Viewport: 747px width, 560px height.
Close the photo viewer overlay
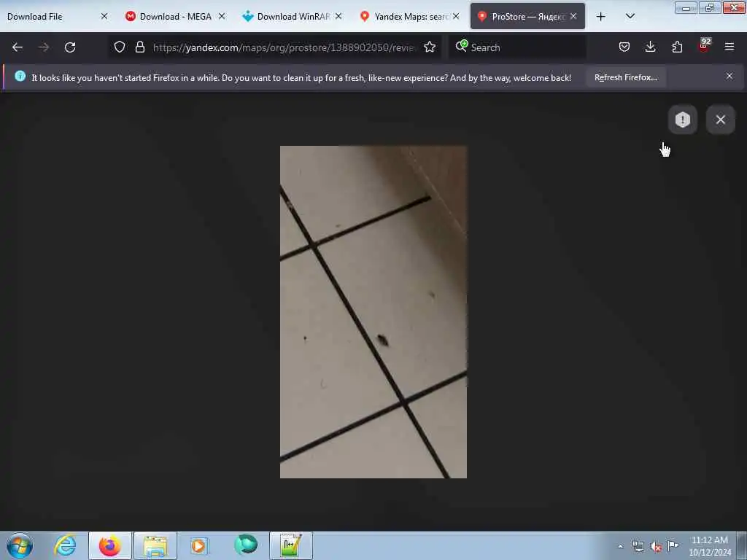[x=720, y=120]
